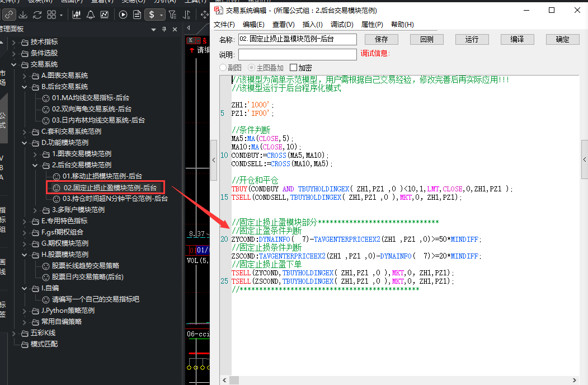This screenshot has width=588, height=385.
Task: Toggle the link chain icon in toolbar
Action: (x=8, y=15)
